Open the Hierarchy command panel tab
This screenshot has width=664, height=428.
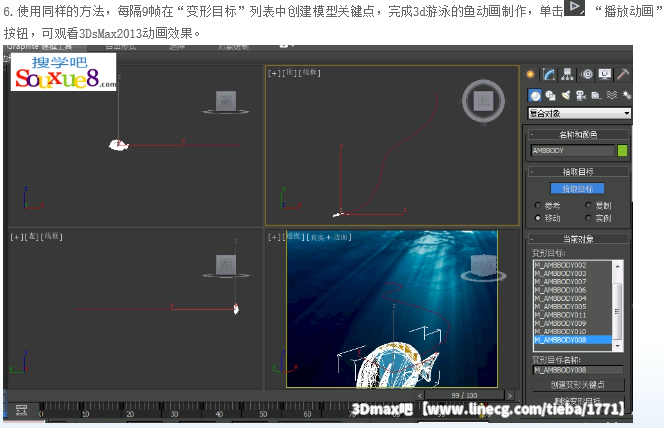click(x=567, y=75)
